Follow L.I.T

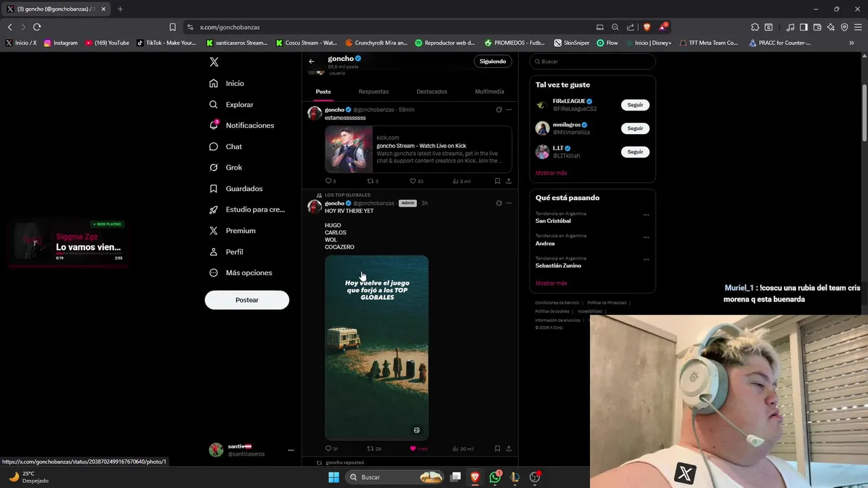(635, 152)
